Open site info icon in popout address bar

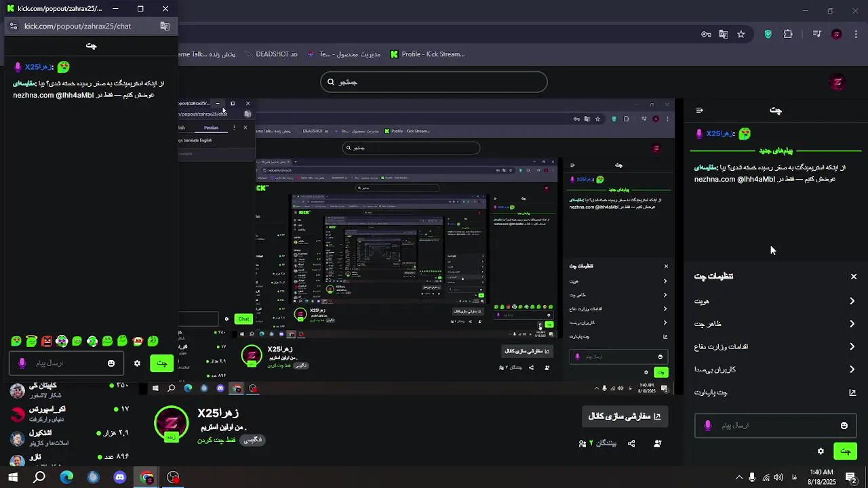click(x=13, y=26)
